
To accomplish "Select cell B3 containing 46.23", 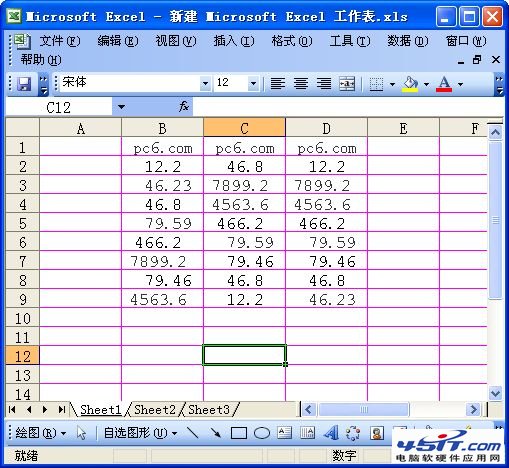I will pyautogui.click(x=162, y=185).
